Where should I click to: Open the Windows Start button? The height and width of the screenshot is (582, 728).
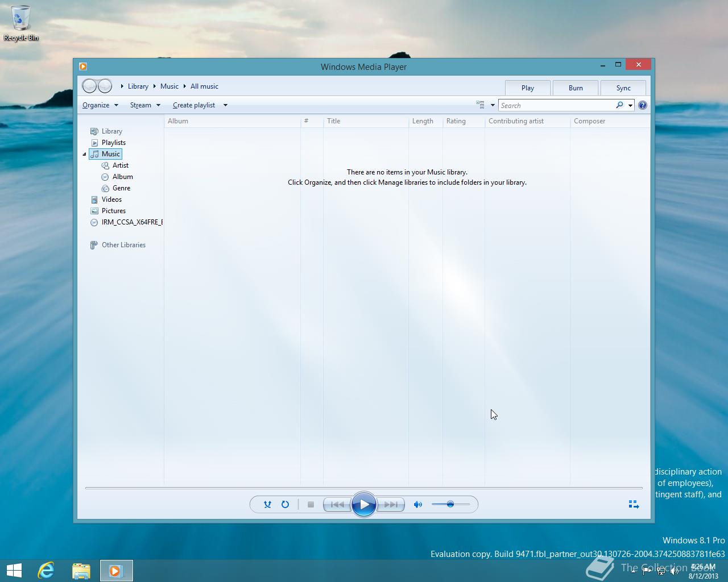click(x=14, y=571)
